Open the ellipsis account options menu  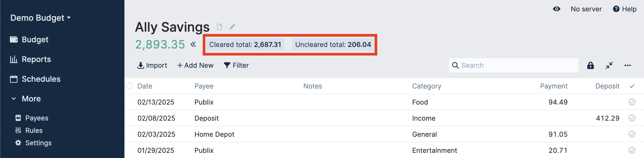(628, 65)
